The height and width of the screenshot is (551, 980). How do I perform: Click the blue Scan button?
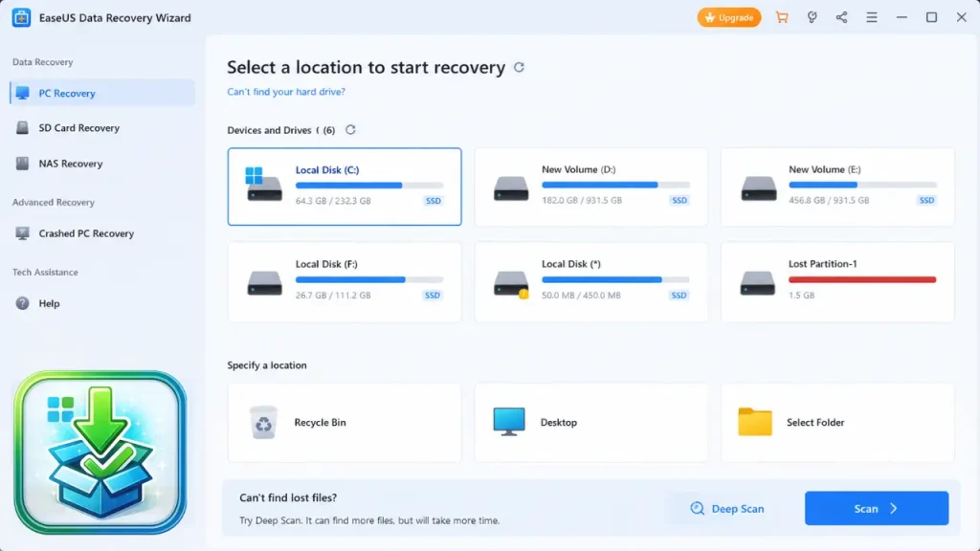point(877,508)
